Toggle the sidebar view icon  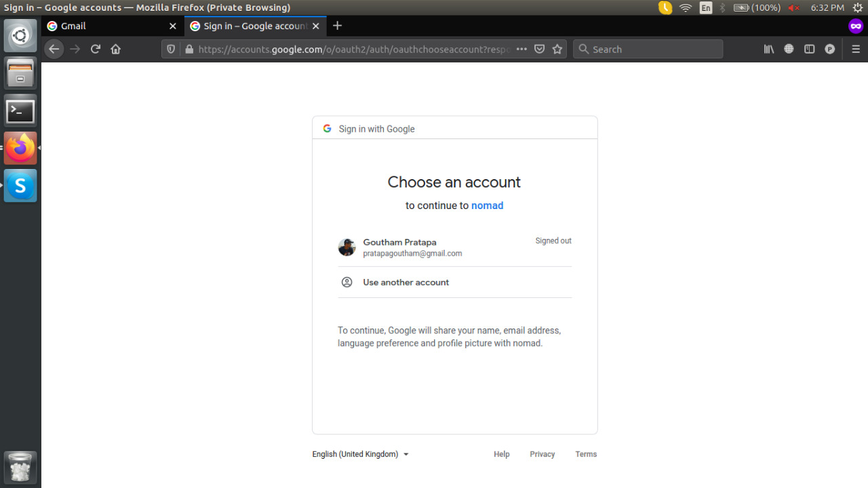pyautogui.click(x=809, y=49)
